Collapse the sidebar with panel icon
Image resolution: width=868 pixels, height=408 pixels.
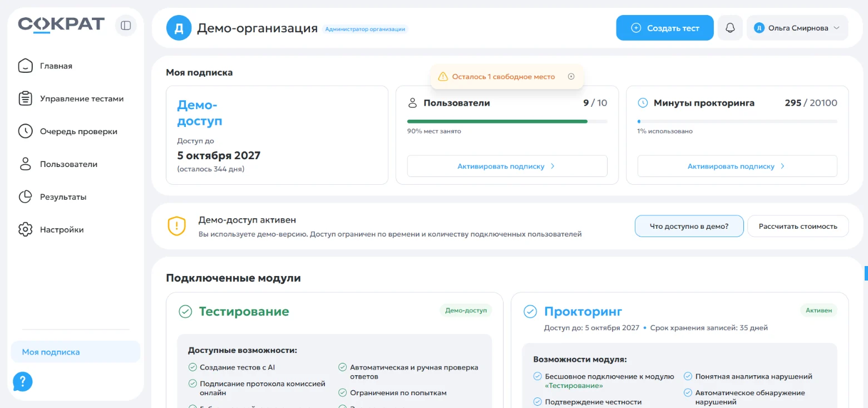126,26
